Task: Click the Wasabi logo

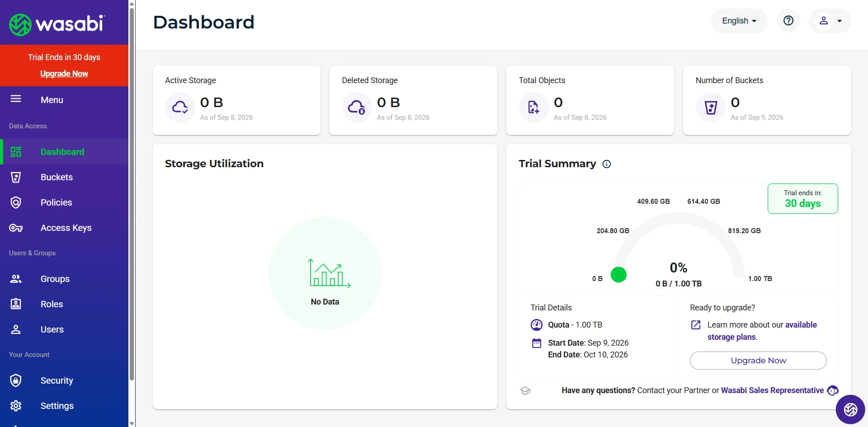Action: (x=57, y=24)
